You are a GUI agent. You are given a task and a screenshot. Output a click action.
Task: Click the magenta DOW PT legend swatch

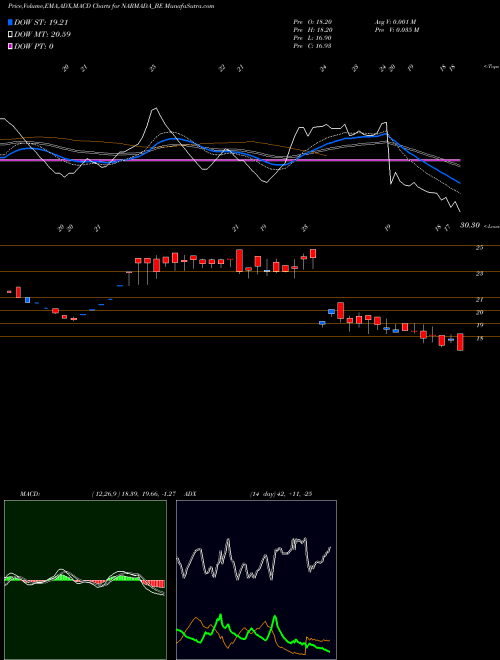pyautogui.click(x=10, y=46)
